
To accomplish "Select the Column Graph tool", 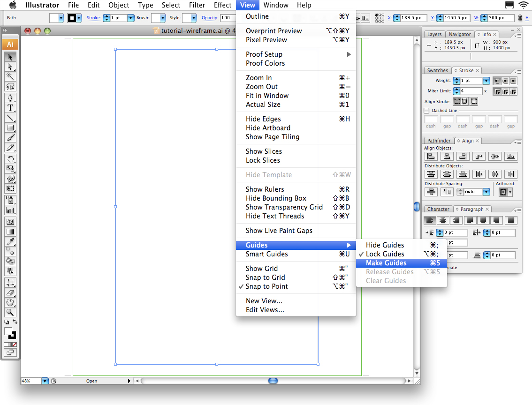I will [x=10, y=210].
